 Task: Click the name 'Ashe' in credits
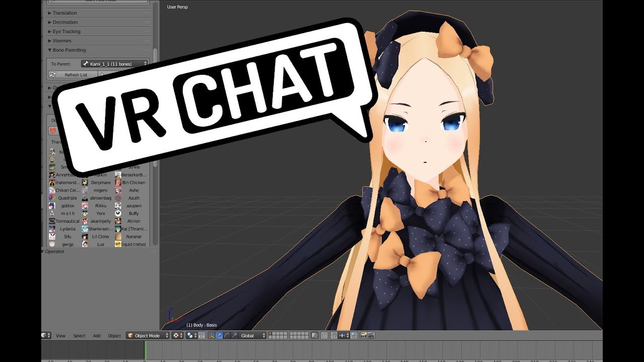click(x=134, y=191)
